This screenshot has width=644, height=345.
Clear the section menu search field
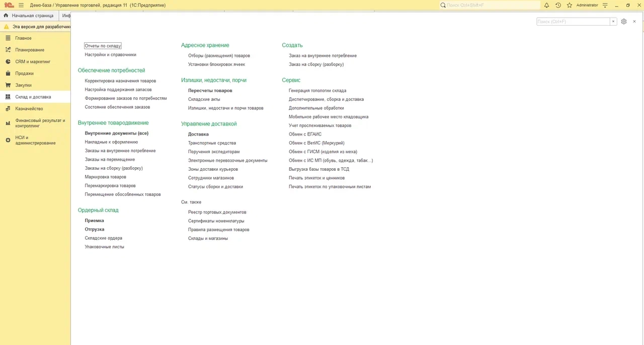[613, 22]
